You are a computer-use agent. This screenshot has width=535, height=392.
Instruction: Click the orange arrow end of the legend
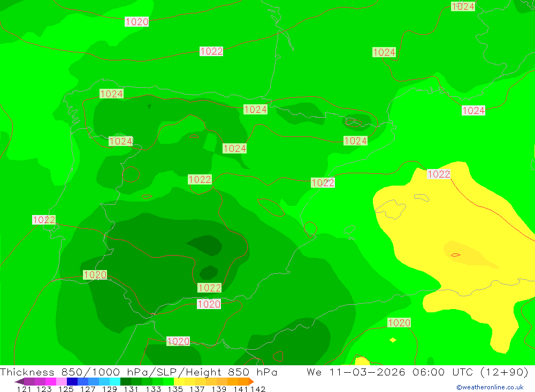[251, 381]
